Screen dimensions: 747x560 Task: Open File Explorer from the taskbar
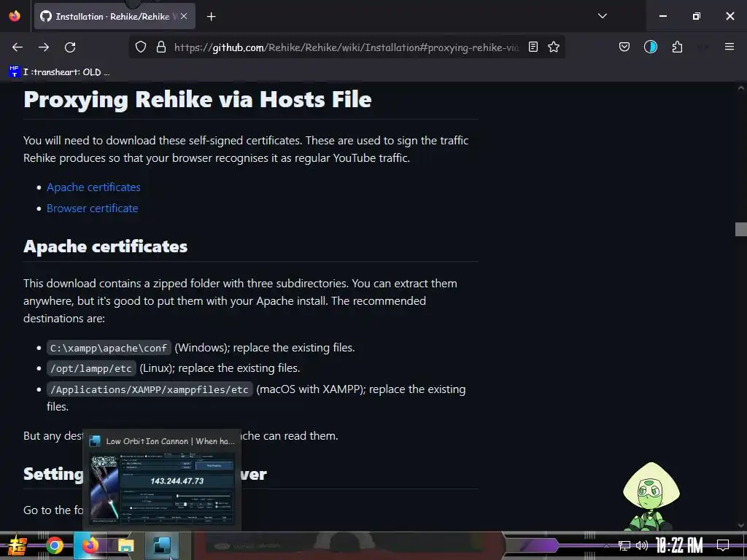[x=125, y=545]
